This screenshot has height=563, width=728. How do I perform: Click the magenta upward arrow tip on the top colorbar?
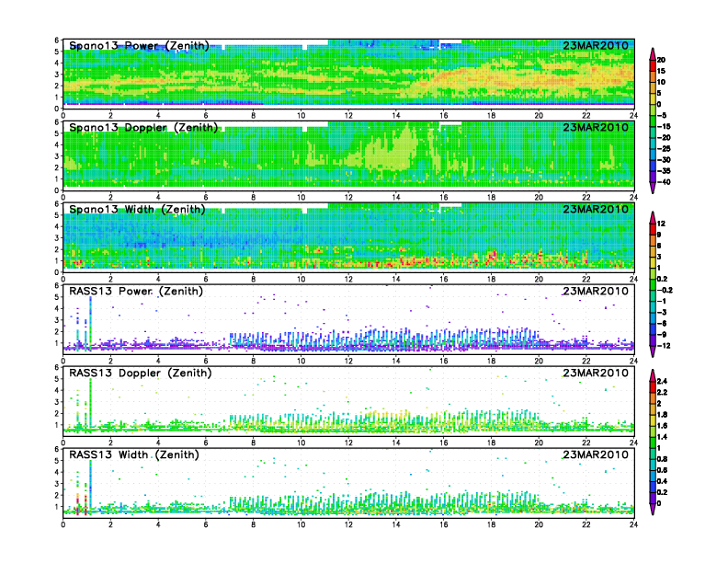click(x=653, y=53)
